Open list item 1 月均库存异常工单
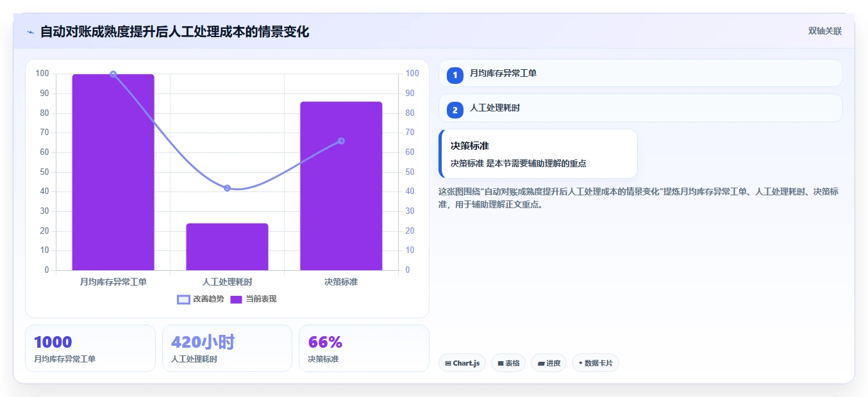The width and height of the screenshot is (868, 397). tap(640, 74)
